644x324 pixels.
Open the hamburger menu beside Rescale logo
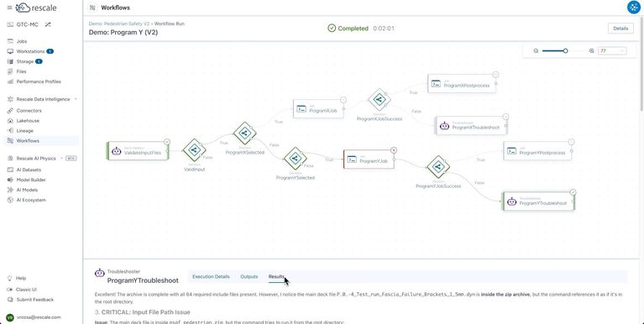coord(9,8)
